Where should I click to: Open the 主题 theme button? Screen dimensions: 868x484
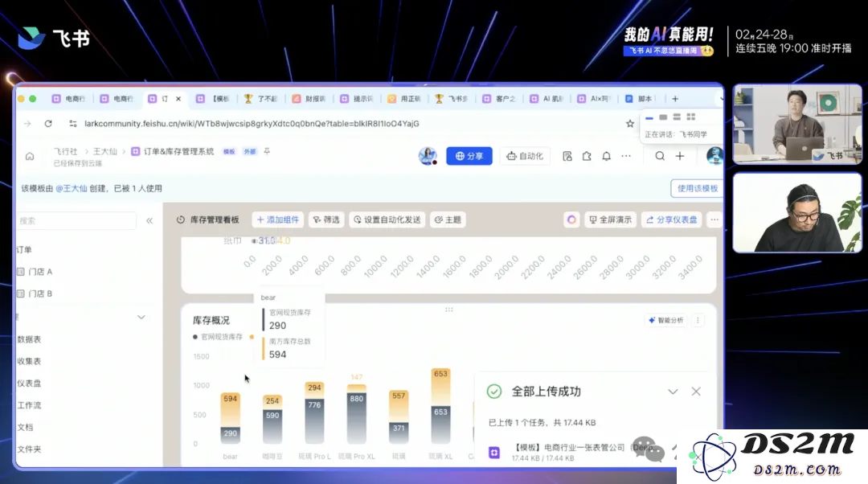tap(448, 219)
